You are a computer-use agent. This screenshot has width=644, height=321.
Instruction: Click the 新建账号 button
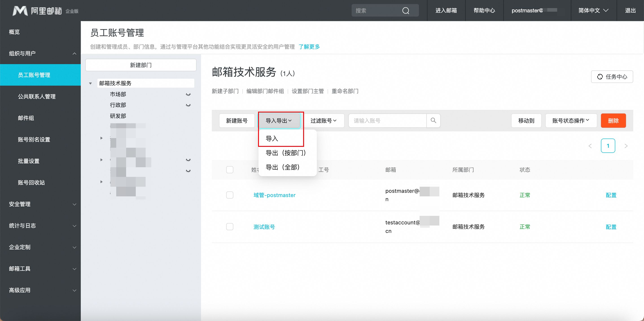point(237,121)
